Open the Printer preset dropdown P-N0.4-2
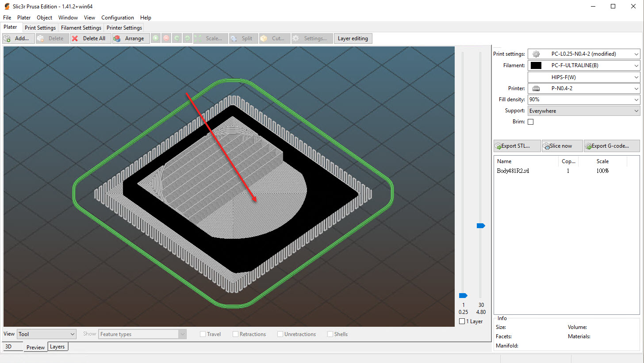The image size is (644, 363). tap(584, 88)
